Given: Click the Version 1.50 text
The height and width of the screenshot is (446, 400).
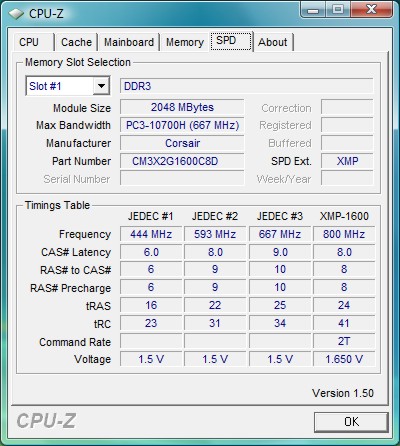Looking at the screenshot, I should [343, 393].
